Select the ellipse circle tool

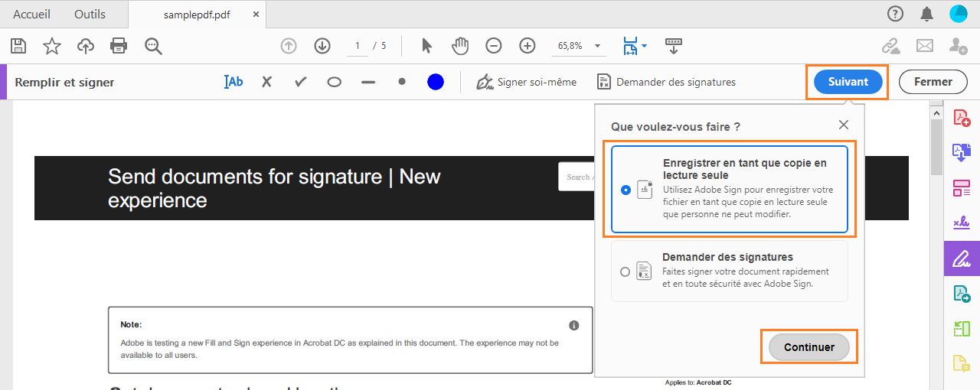tap(334, 82)
